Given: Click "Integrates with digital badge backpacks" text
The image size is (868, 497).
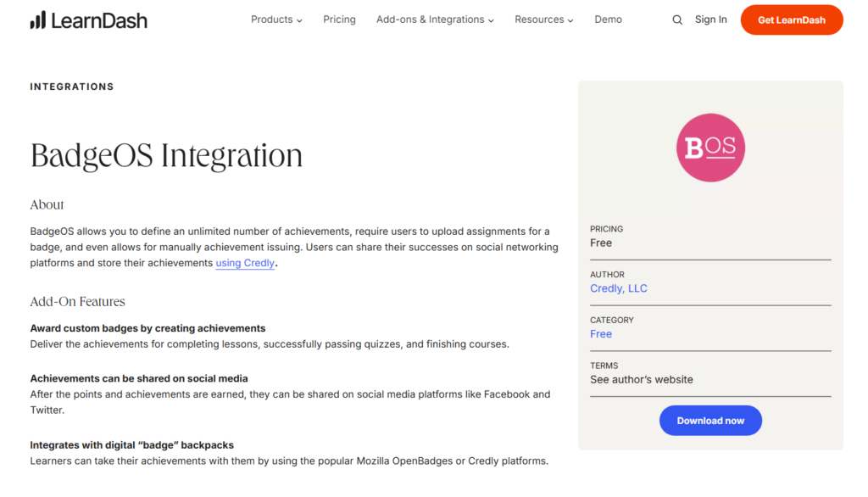Looking at the screenshot, I should [x=131, y=445].
